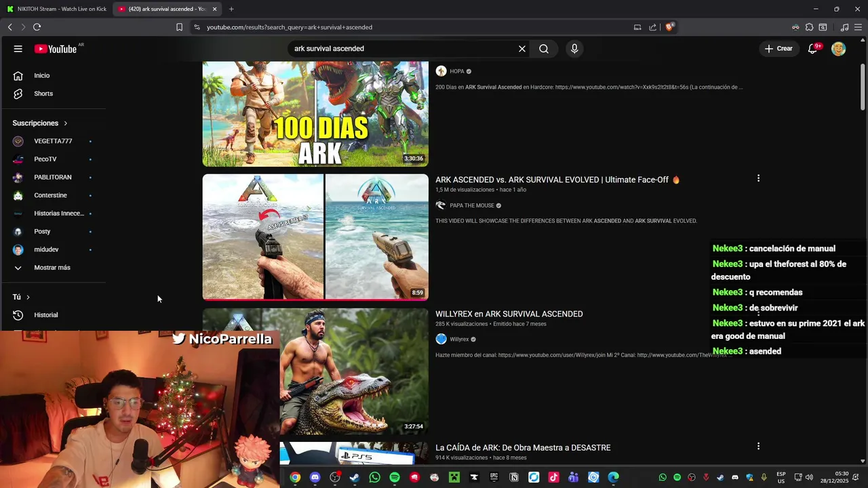This screenshot has height=488, width=868.
Task: Visit the Willyrex channel link
Action: [x=459, y=340]
